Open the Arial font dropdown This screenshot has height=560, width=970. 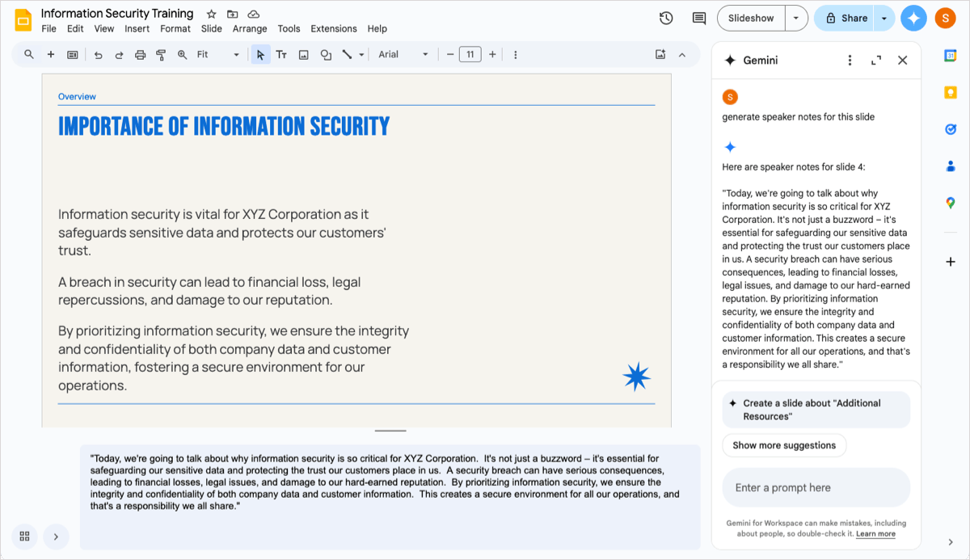tap(403, 55)
